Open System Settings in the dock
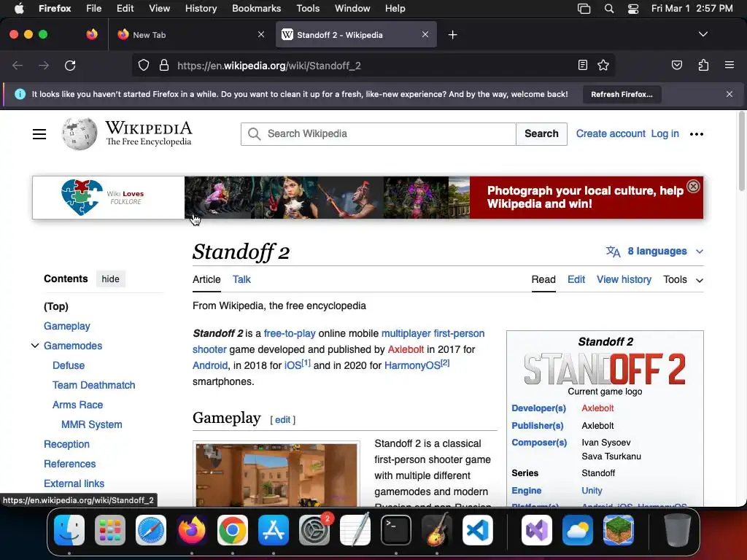This screenshot has width=747, height=560. click(x=314, y=530)
